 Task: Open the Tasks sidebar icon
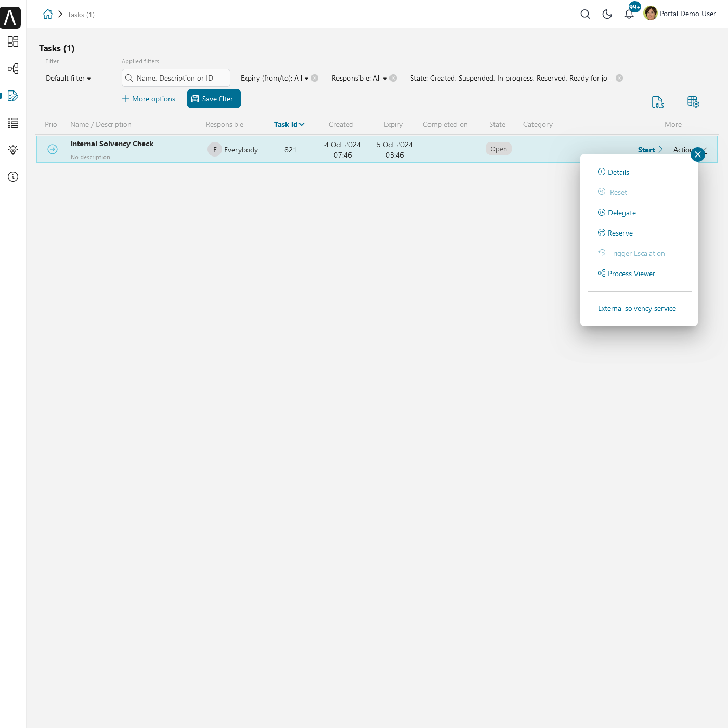(13, 96)
